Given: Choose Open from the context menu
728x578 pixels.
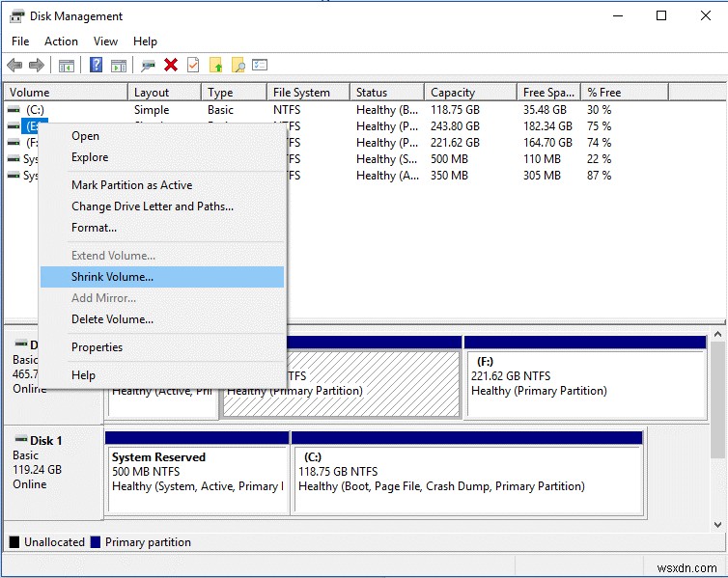Looking at the screenshot, I should click(162, 136).
